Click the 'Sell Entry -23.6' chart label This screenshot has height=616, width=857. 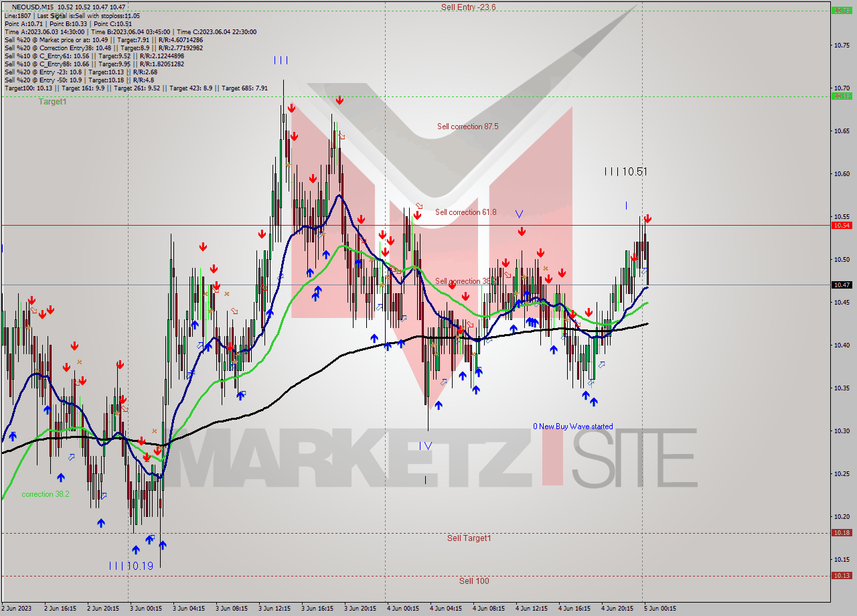click(468, 7)
